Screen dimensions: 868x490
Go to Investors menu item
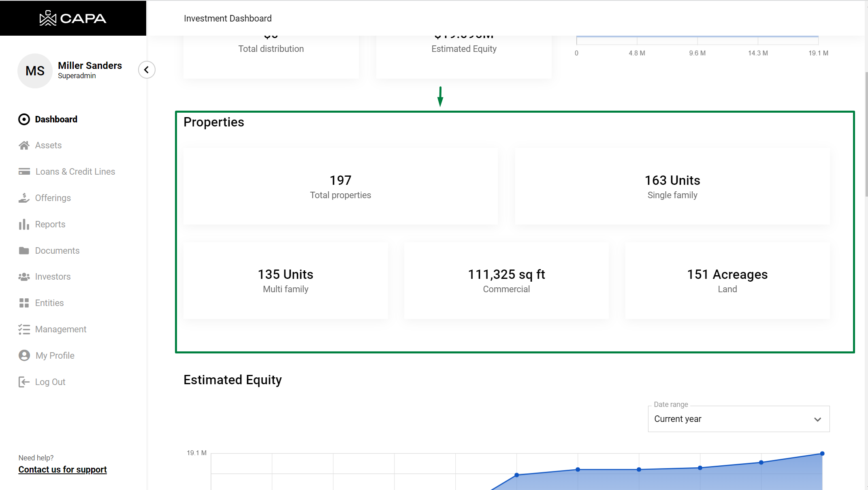(x=53, y=277)
